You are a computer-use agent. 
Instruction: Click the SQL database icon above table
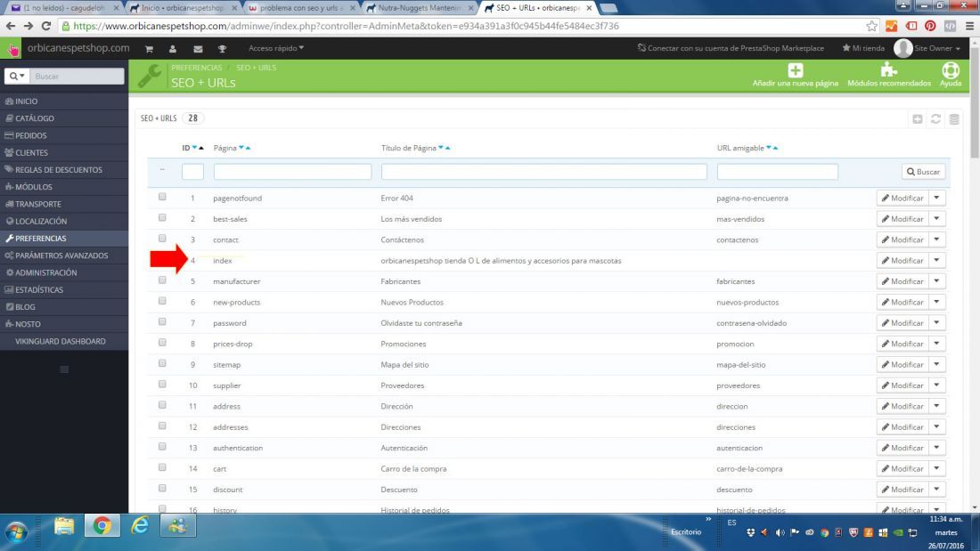954,118
